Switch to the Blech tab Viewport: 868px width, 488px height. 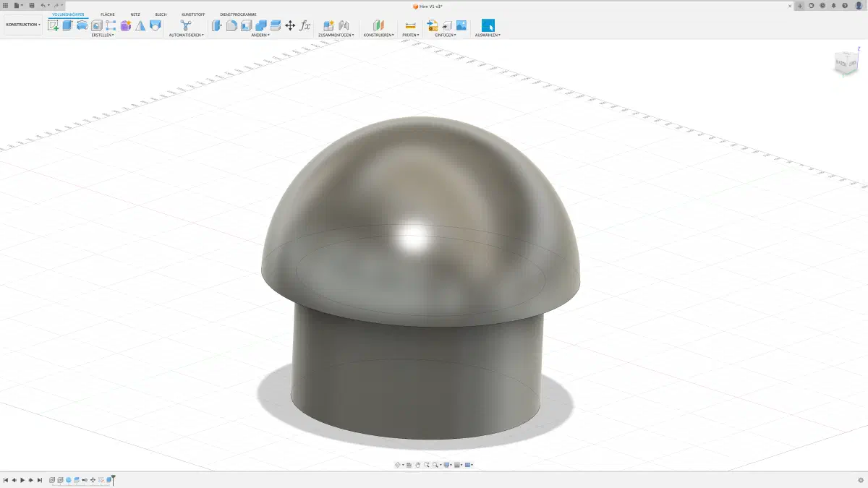point(161,14)
